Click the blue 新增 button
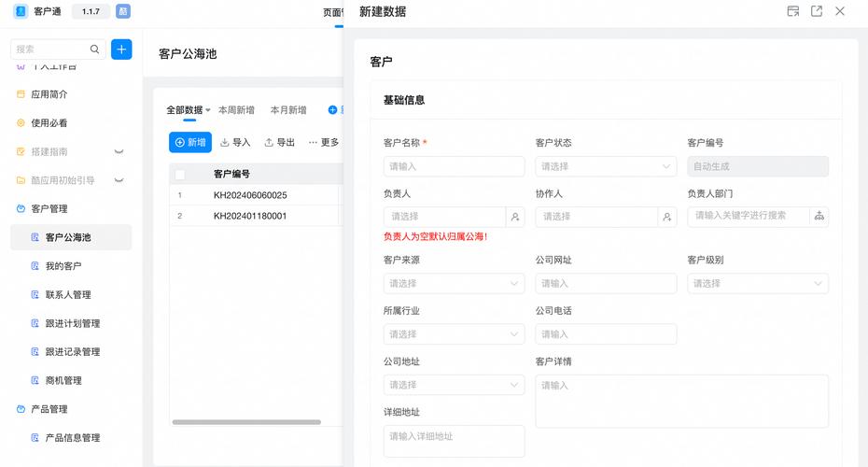This screenshot has height=467, width=868. point(190,142)
